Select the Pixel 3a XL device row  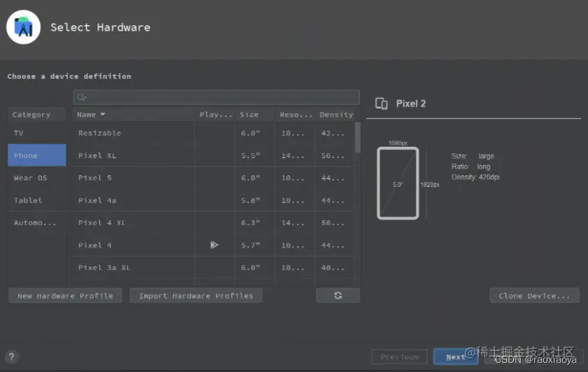[x=214, y=267]
